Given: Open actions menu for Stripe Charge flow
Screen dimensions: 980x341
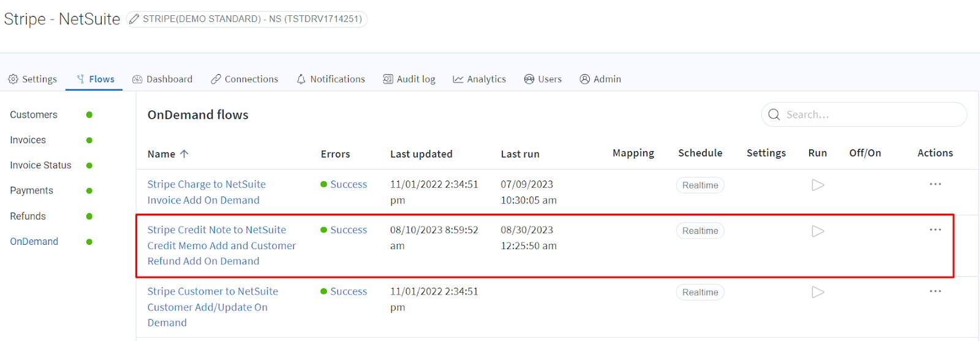Looking at the screenshot, I should pos(935,184).
